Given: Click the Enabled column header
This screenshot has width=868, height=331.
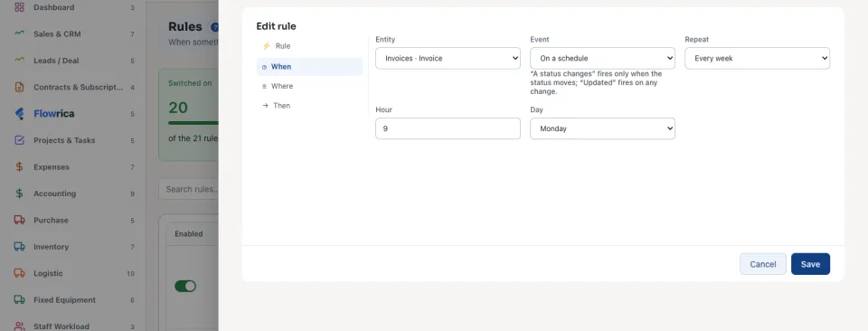Looking at the screenshot, I should coord(189,234).
